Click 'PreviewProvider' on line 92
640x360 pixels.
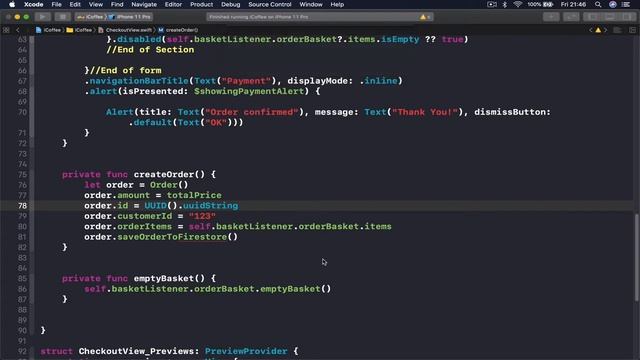(x=246, y=351)
